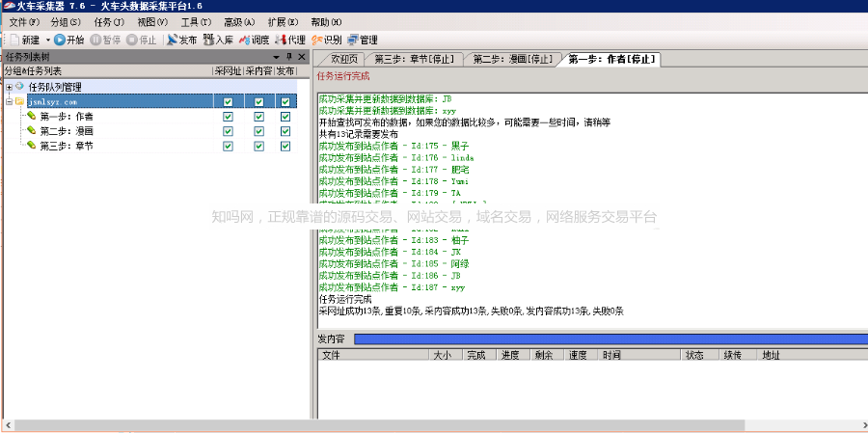The height and width of the screenshot is (433, 868).
Task: Toggle 发布 checkbox for 第一步：作者
Action: pos(285,117)
